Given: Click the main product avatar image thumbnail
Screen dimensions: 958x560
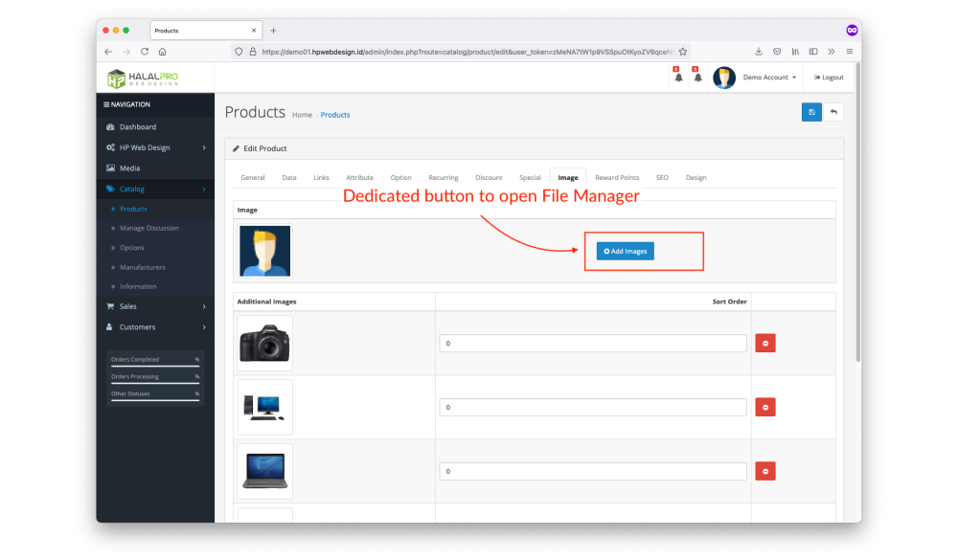Looking at the screenshot, I should point(264,251).
